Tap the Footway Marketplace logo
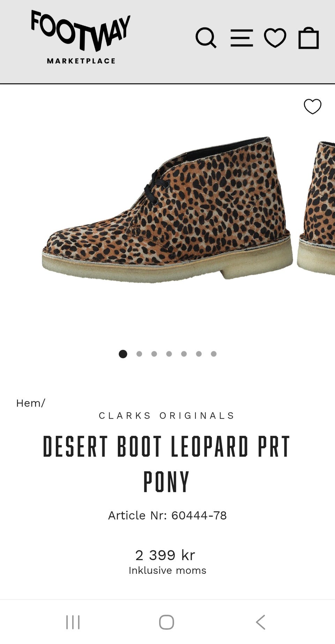 point(81,37)
